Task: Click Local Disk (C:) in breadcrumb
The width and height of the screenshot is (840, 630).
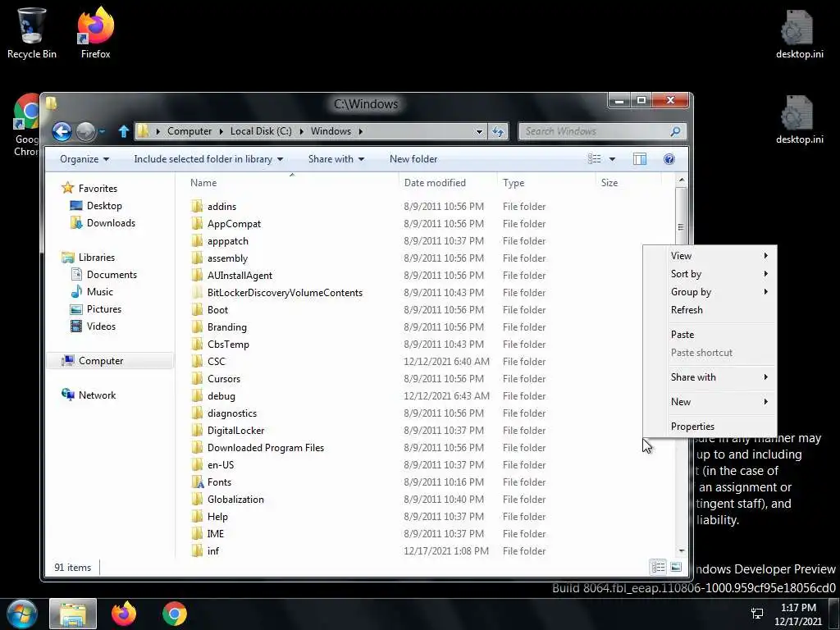Action: coord(261,131)
